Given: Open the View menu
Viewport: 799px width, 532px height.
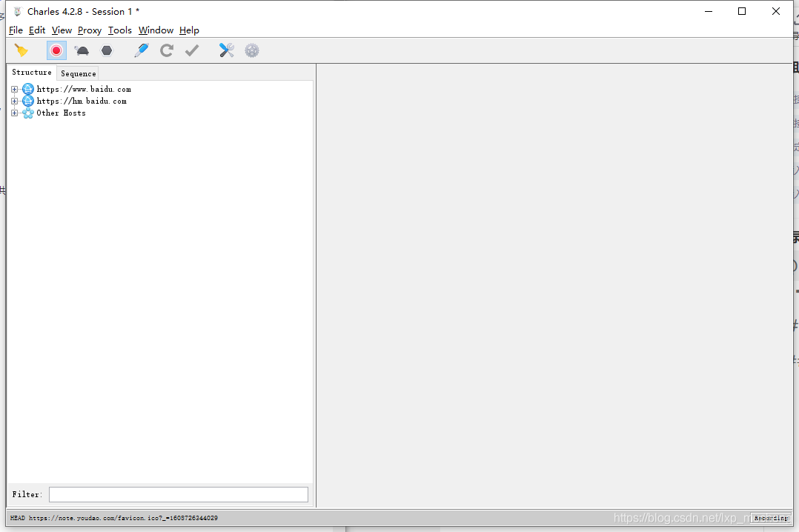Looking at the screenshot, I should point(62,30).
